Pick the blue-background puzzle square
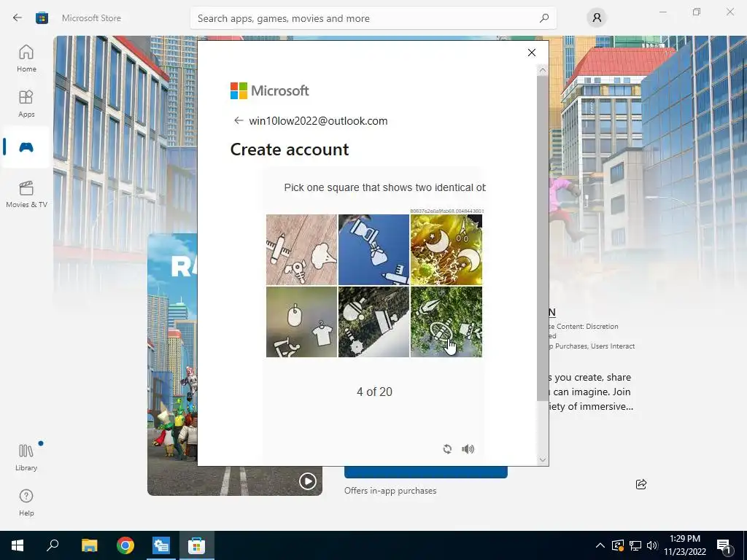The image size is (747, 560). pos(373,249)
